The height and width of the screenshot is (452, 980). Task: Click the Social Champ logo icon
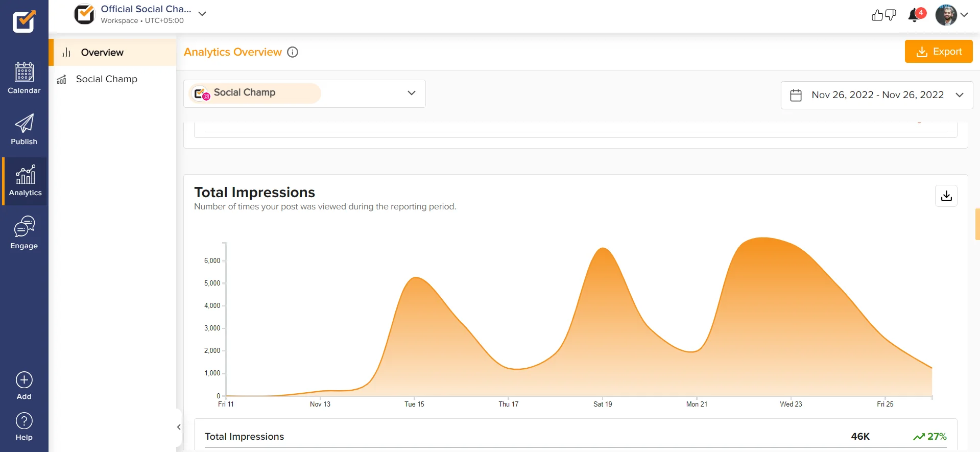point(24,21)
